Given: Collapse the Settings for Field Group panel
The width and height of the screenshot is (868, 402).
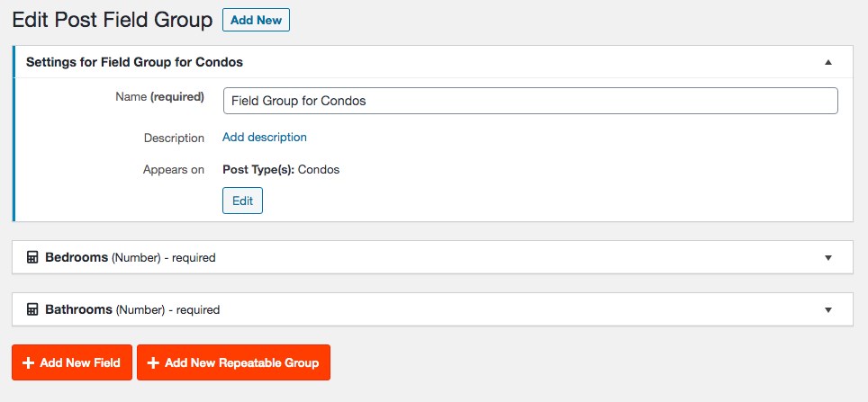Looking at the screenshot, I should pyautogui.click(x=828, y=62).
